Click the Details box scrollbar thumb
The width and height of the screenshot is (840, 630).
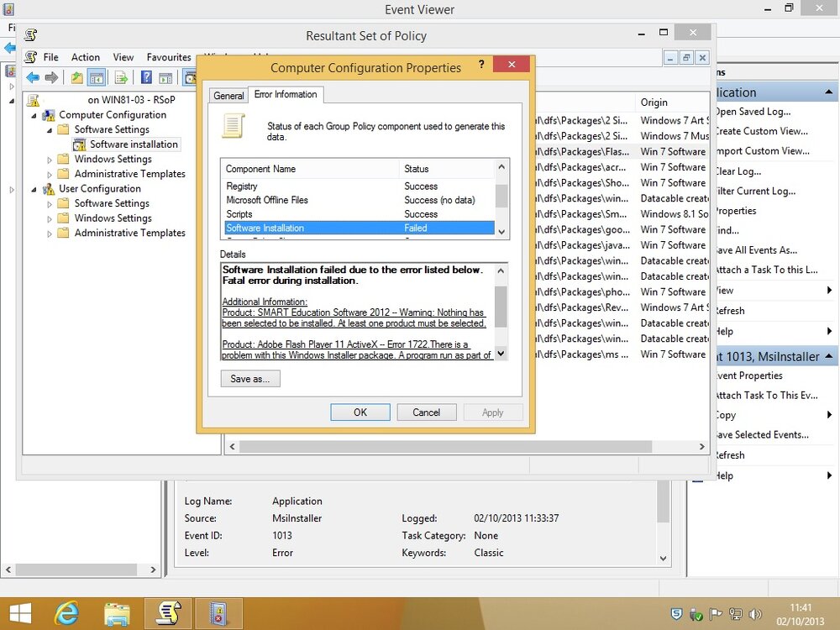(x=501, y=307)
